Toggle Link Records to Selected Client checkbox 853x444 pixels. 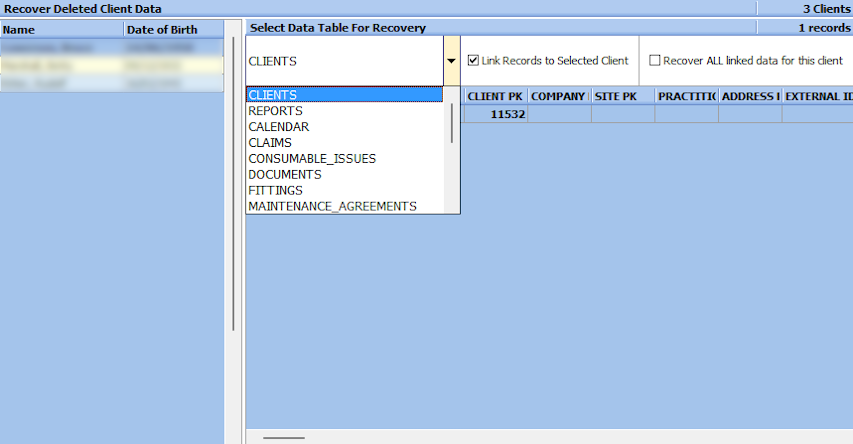[473, 60]
